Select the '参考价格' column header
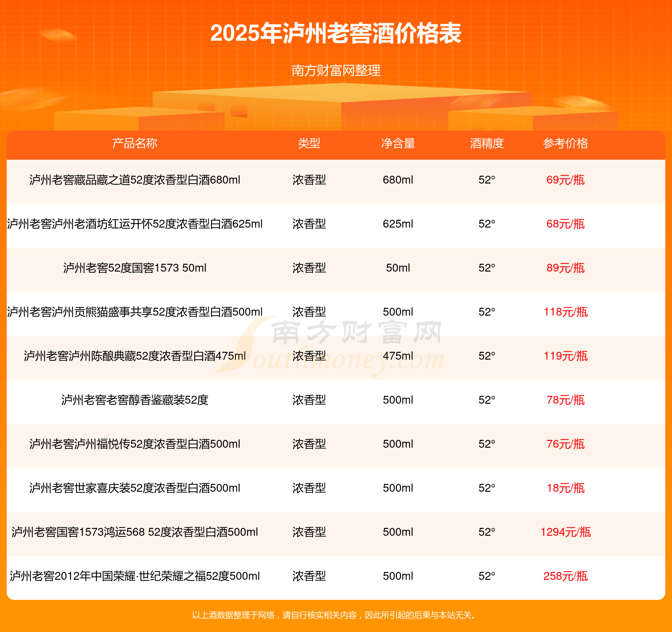This screenshot has height=632, width=672. (x=566, y=143)
